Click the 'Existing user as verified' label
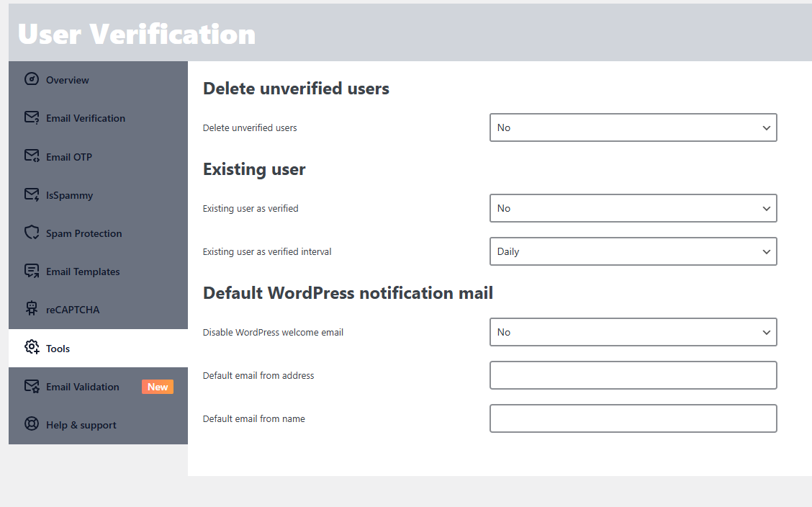The width and height of the screenshot is (812, 507). (x=251, y=209)
